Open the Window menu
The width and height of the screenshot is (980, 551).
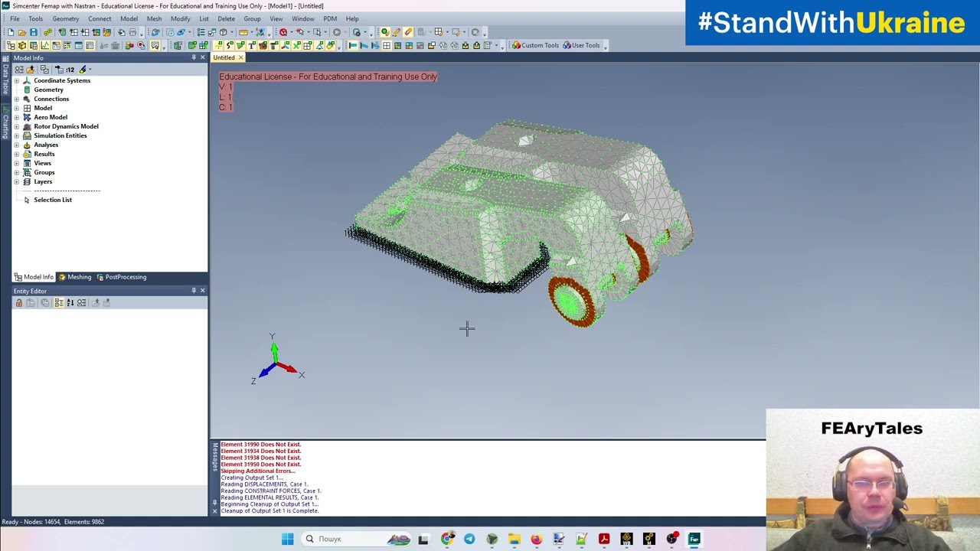(x=302, y=18)
